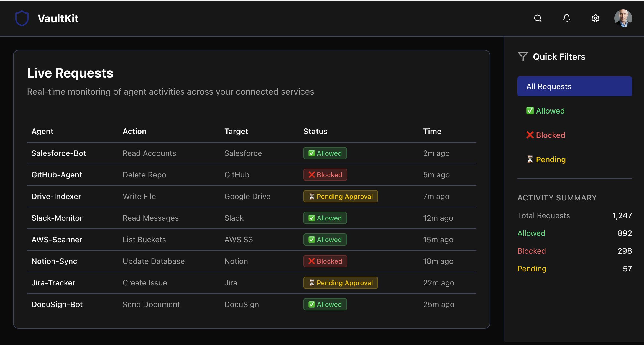Click the Google Drive target cell

point(247,196)
